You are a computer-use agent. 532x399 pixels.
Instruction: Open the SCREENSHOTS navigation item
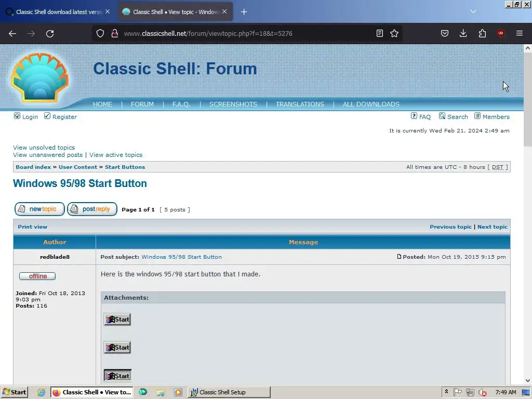(x=233, y=104)
